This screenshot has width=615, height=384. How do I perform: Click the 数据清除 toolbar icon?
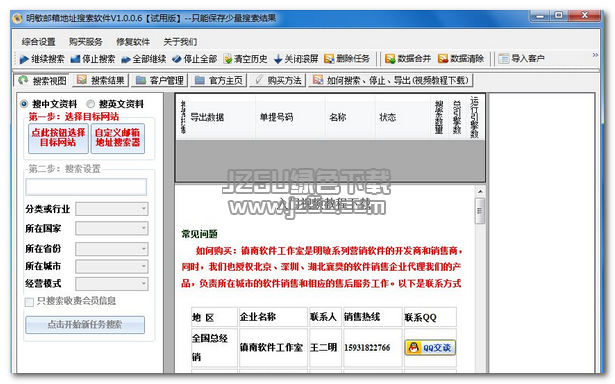tap(443, 59)
